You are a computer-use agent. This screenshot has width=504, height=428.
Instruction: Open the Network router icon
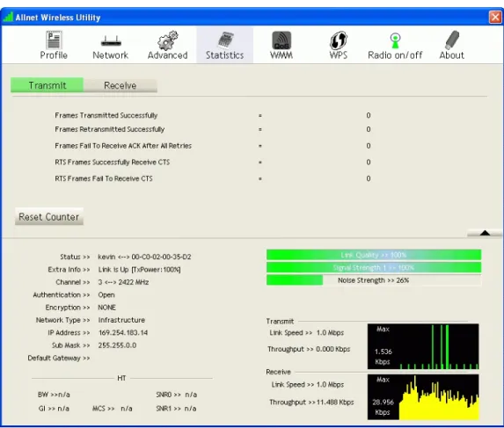(111, 41)
